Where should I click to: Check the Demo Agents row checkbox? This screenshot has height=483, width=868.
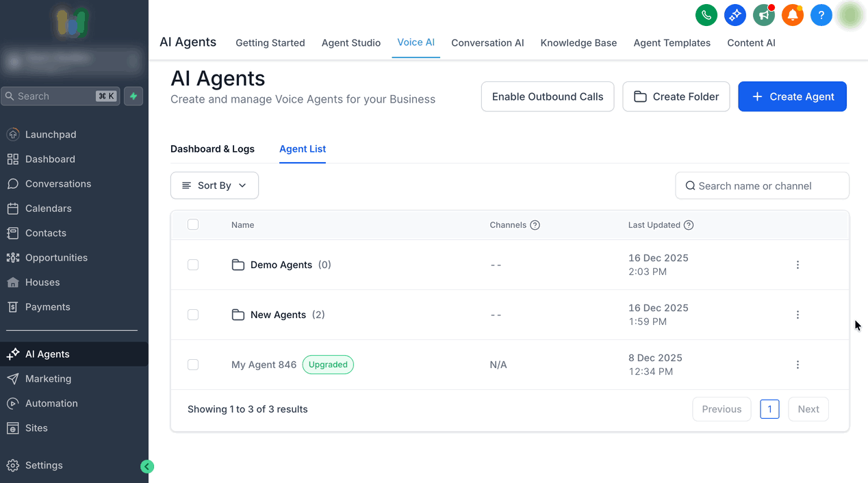click(193, 265)
